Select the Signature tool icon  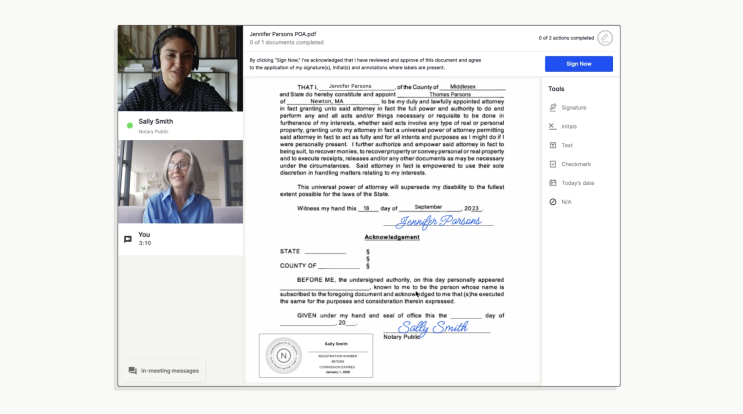pyautogui.click(x=553, y=108)
